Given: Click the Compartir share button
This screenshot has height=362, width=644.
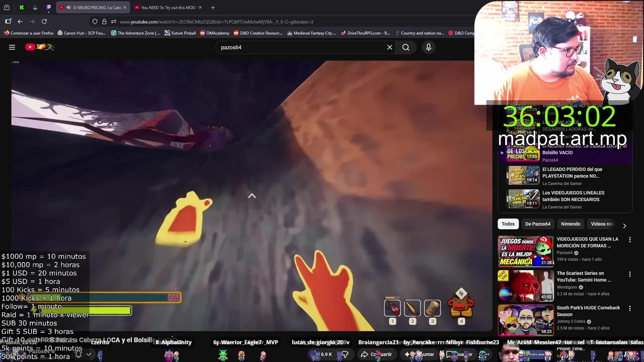Looking at the screenshot, I should tap(376, 354).
